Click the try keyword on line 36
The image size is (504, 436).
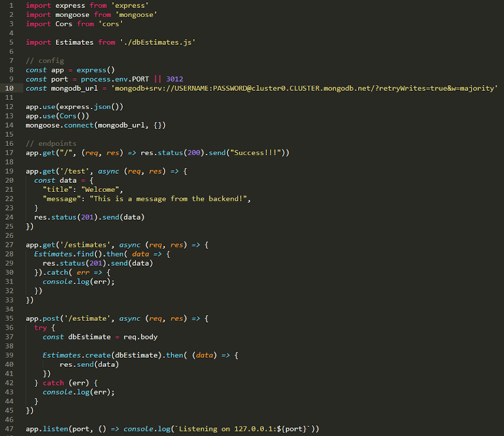pos(40,328)
